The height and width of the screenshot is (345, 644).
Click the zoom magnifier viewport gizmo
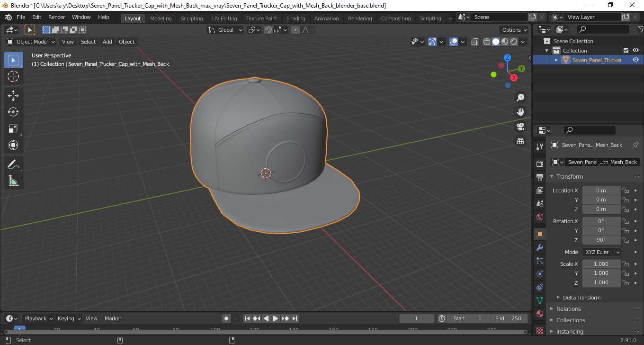tap(520, 97)
